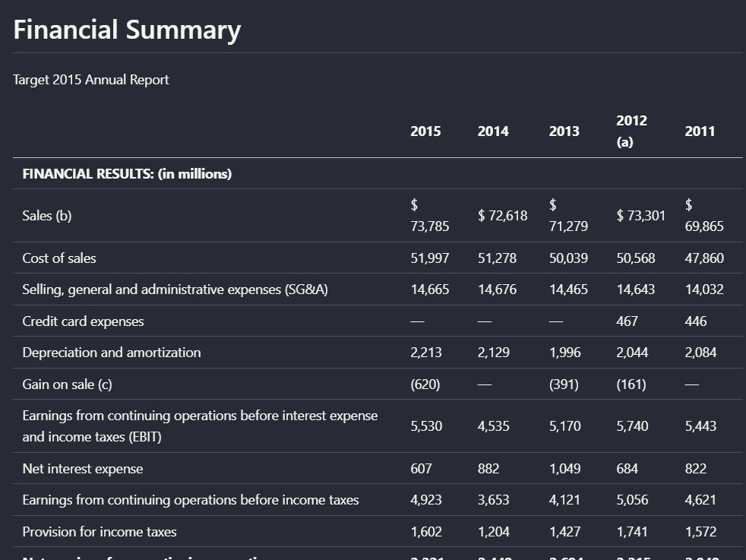This screenshot has height=560, width=746.
Task: Click the Financial Summary heading
Action: pos(127,30)
